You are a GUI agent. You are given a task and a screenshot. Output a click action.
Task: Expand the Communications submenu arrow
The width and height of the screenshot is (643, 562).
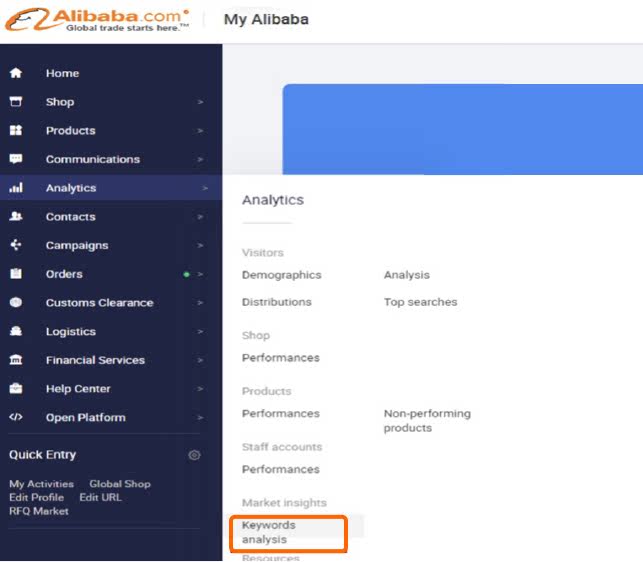200,159
